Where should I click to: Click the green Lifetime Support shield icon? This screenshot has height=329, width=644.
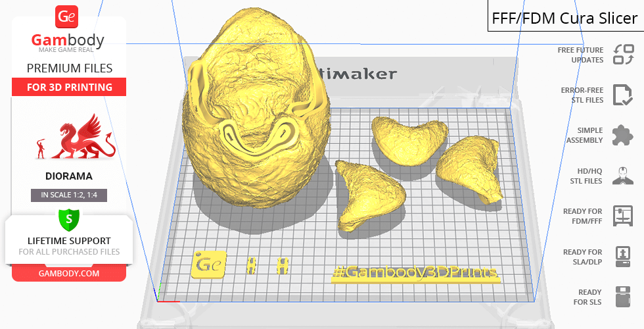pyautogui.click(x=68, y=218)
